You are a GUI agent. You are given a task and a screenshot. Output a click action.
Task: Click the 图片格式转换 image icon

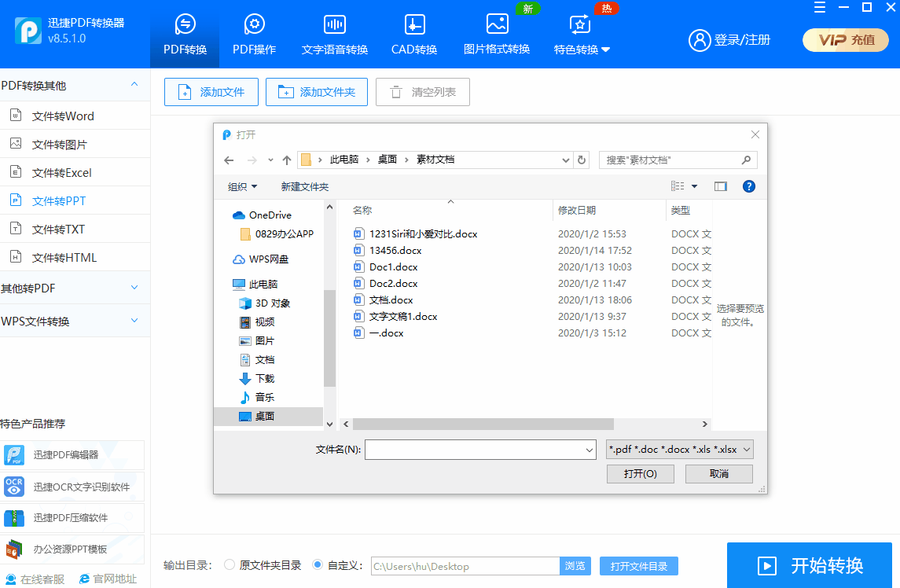click(x=497, y=24)
